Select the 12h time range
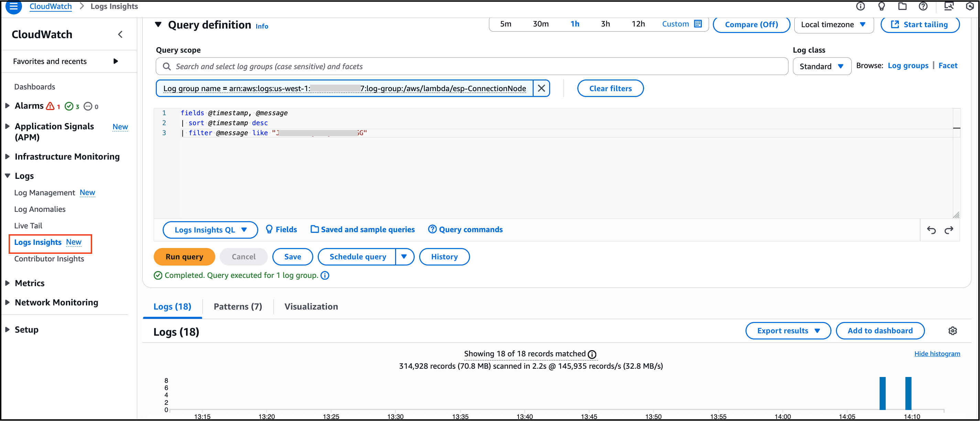 tap(638, 24)
